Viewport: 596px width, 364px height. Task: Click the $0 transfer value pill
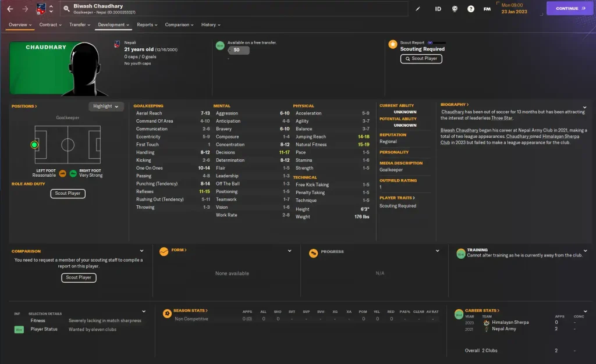click(238, 50)
